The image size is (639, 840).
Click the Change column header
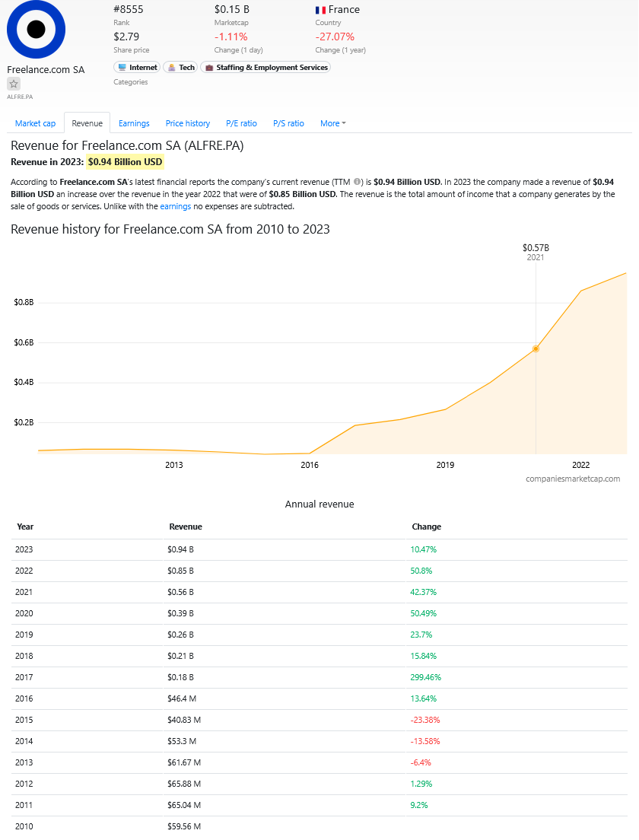pyautogui.click(x=426, y=527)
